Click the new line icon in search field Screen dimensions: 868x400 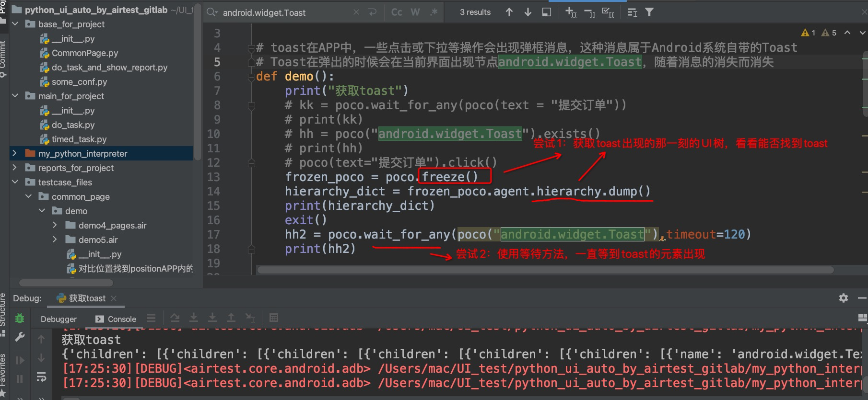point(372,12)
